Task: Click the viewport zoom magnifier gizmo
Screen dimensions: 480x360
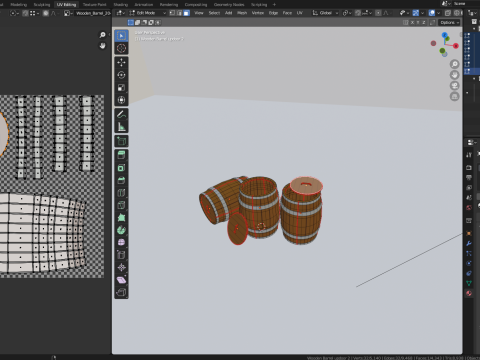Action: point(455,64)
